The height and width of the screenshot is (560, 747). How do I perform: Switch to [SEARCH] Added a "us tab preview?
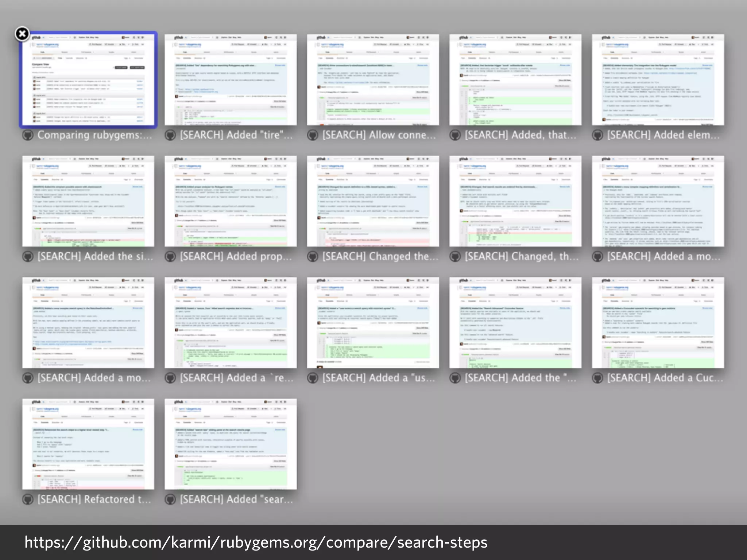(373, 323)
